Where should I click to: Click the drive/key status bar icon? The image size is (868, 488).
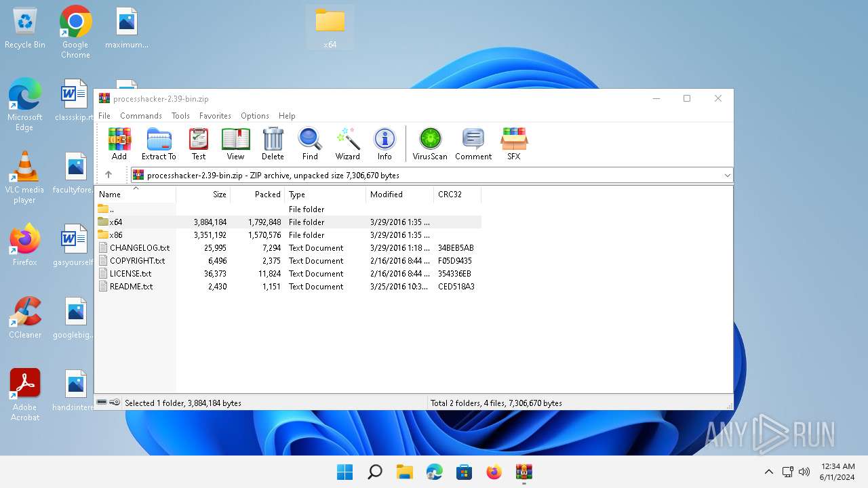108,403
